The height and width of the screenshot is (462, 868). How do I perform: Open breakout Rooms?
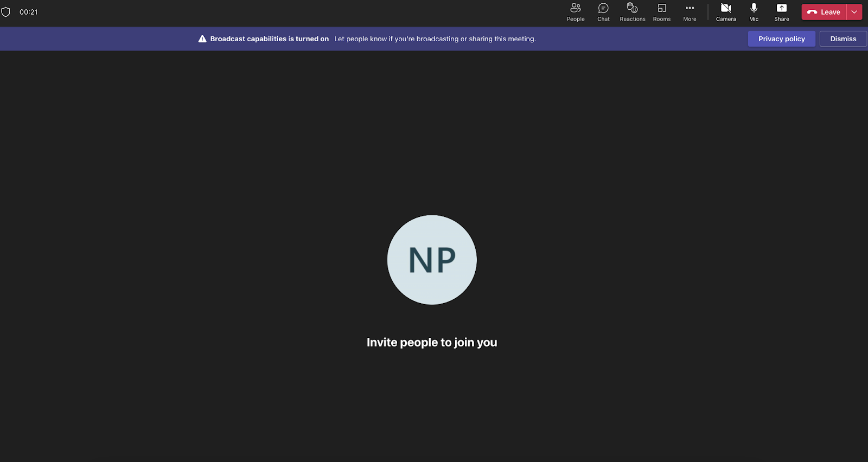click(662, 12)
